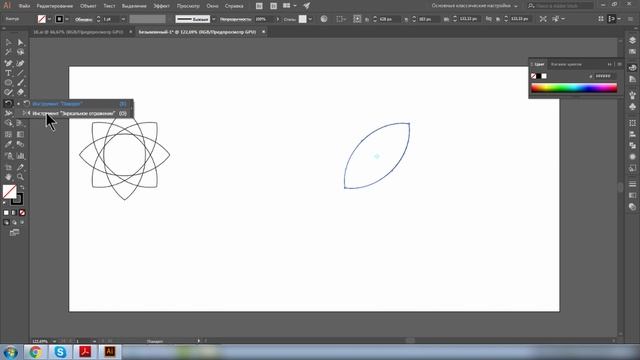Close the Безымянный-1 document tab
The width and height of the screenshot is (640, 360).
(x=263, y=32)
